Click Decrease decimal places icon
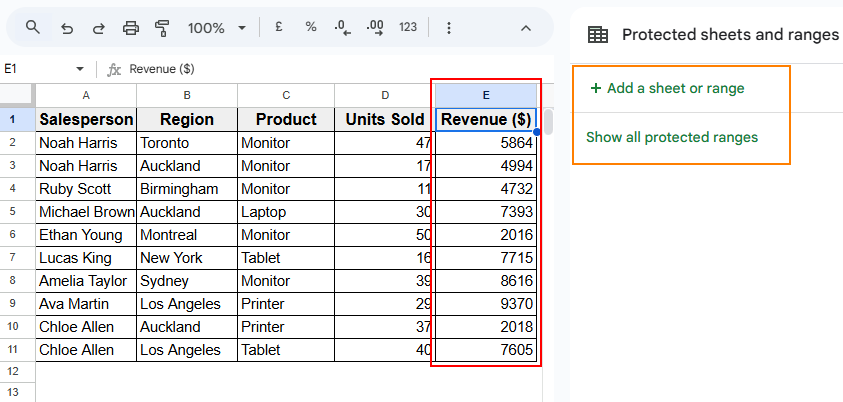Viewport: 843px width, 402px height. pos(342,28)
